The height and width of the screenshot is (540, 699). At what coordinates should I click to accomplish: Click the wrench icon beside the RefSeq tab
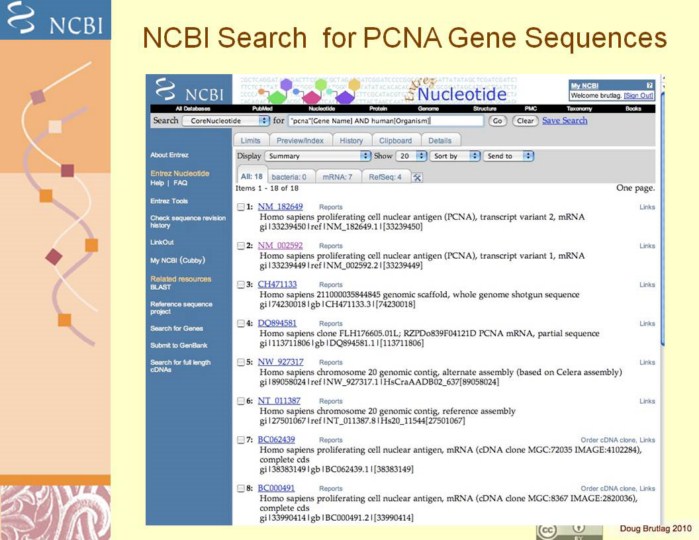(x=417, y=177)
